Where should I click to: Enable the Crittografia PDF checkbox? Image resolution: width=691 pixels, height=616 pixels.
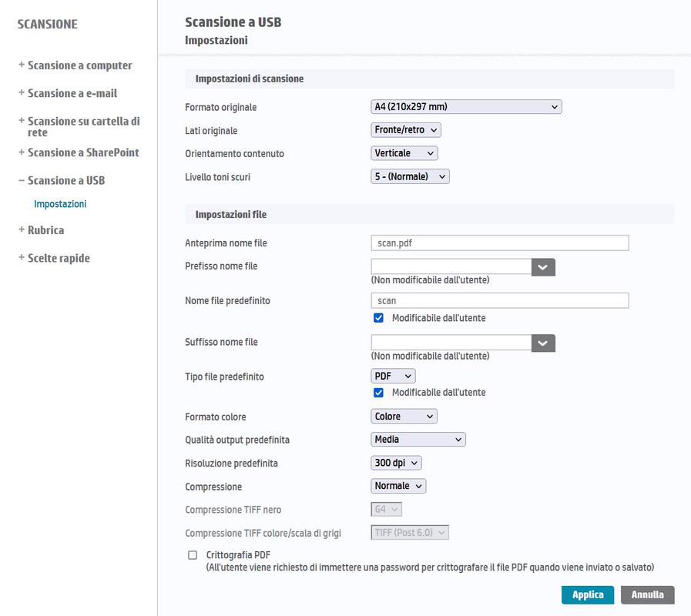click(193, 554)
